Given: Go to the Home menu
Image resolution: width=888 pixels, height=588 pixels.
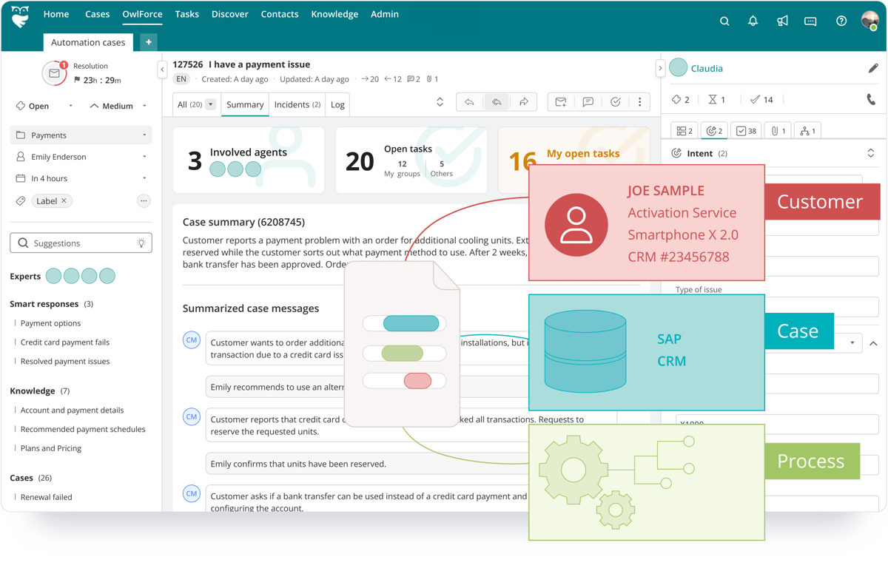Looking at the screenshot, I should 56,14.
